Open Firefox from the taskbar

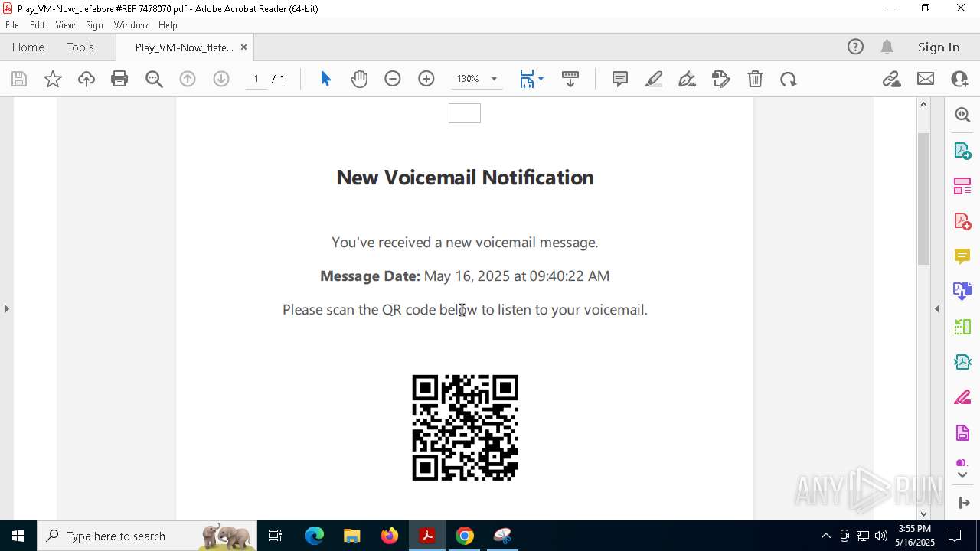[x=390, y=536]
